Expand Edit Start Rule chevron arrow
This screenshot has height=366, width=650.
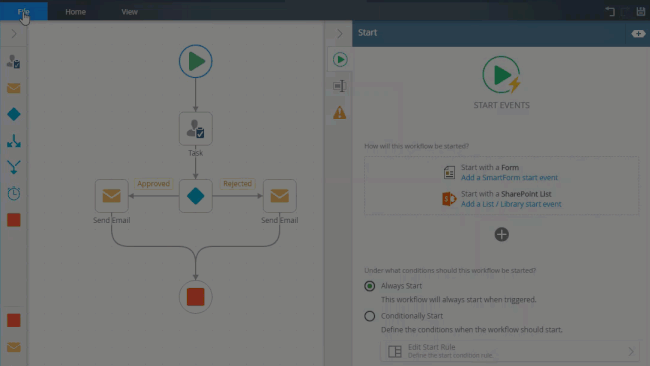point(631,351)
